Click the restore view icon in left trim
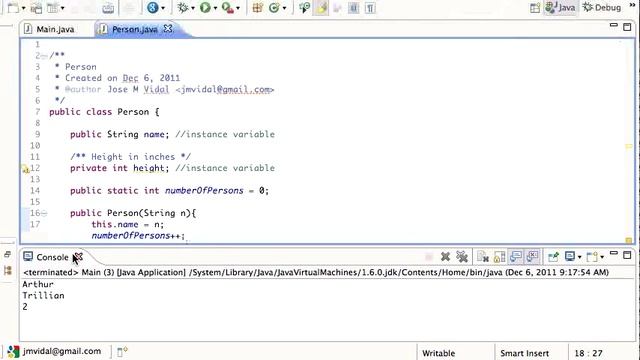Image resolution: width=640 pixels, height=360 pixels. tap(7, 254)
